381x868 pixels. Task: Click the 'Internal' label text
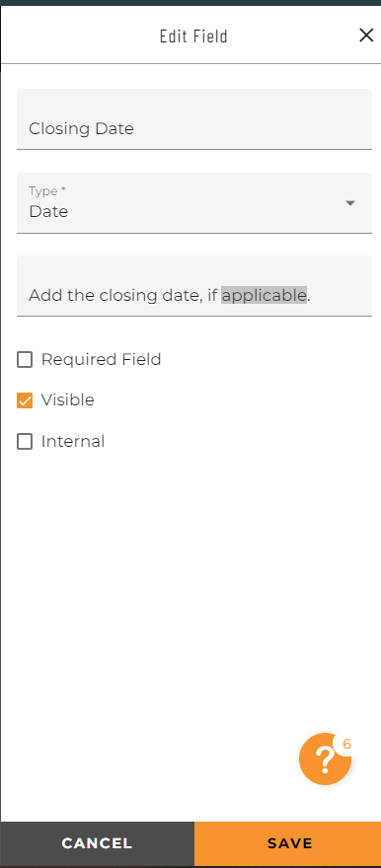click(73, 441)
